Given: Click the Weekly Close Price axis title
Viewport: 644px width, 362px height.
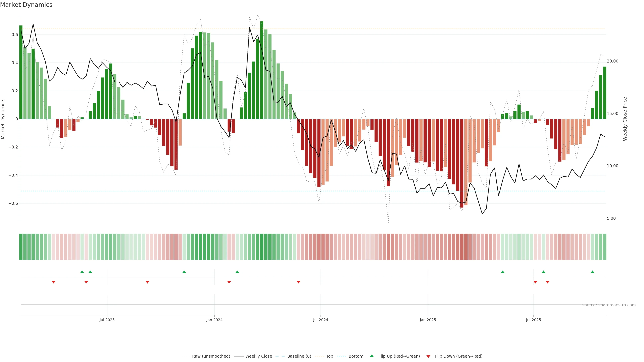Looking at the screenshot, I should coord(625,119).
